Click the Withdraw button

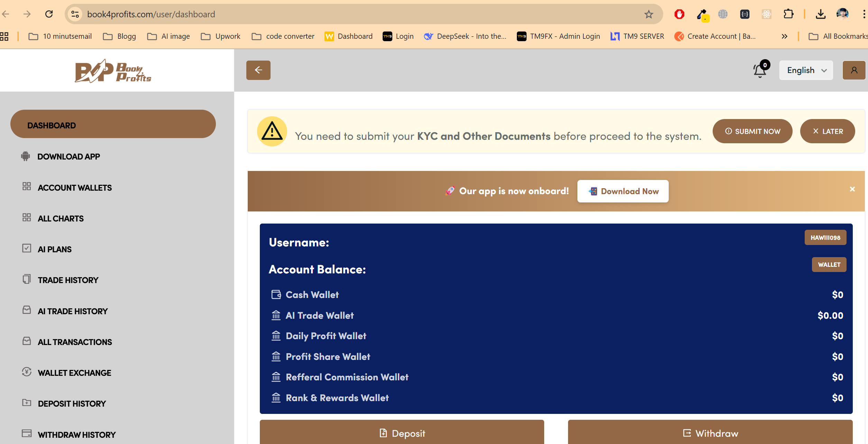[x=710, y=433]
